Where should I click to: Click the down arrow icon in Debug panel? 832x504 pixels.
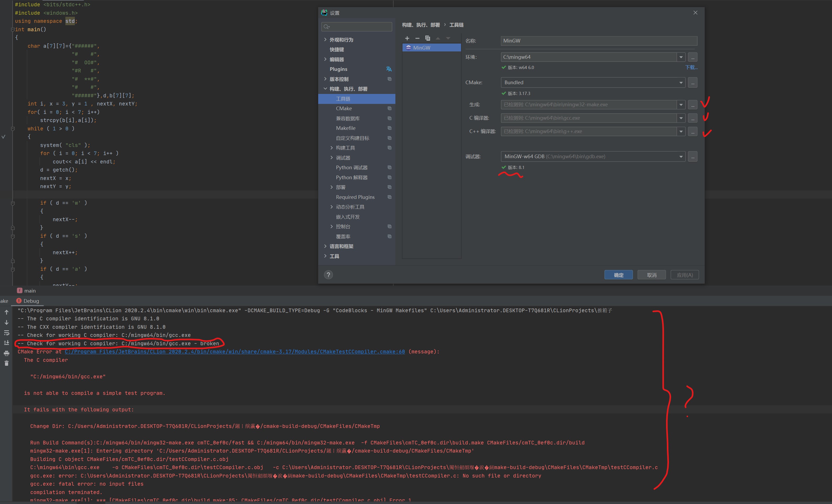click(x=6, y=322)
